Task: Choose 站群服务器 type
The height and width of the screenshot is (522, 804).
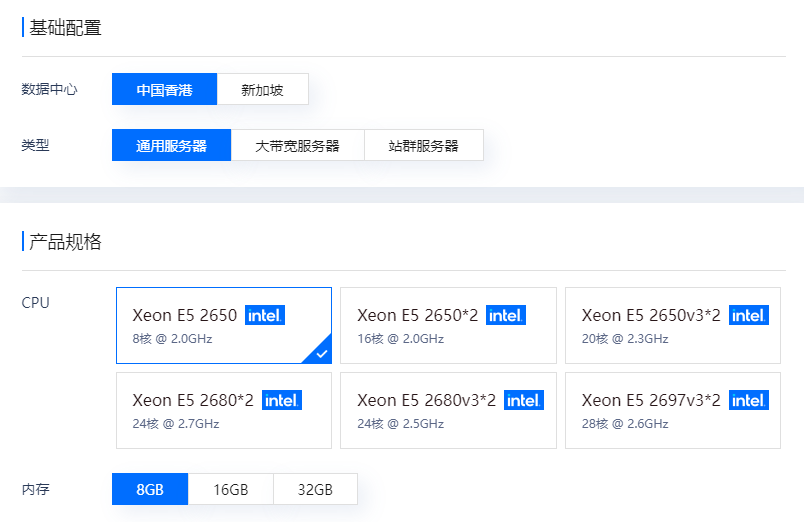Action: pos(424,145)
